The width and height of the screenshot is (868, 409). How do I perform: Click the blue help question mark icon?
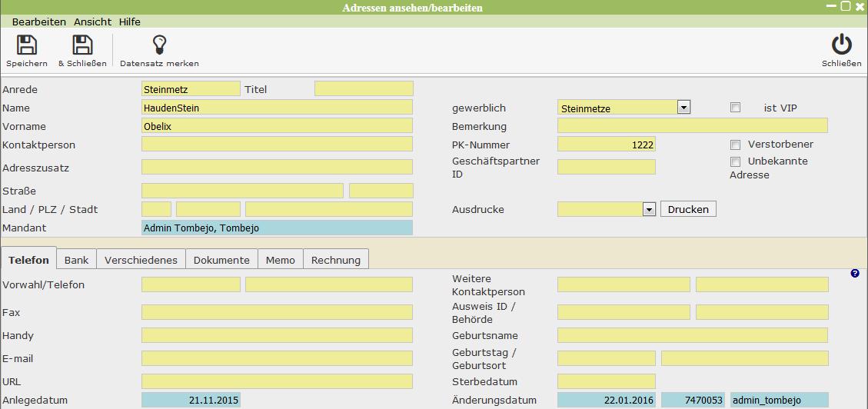point(855,274)
